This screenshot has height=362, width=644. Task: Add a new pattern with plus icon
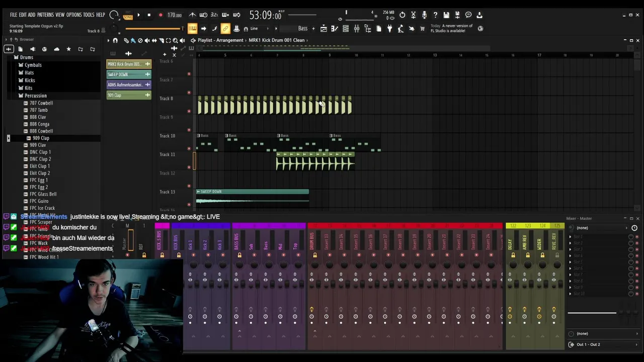[x=313, y=29]
